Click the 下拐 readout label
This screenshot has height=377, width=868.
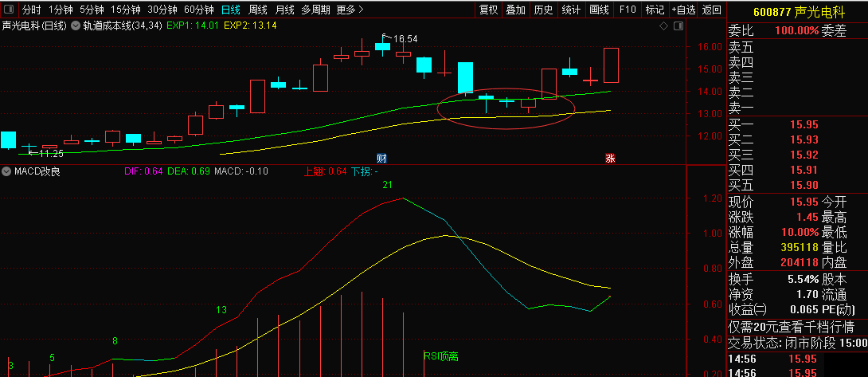[x=364, y=171]
